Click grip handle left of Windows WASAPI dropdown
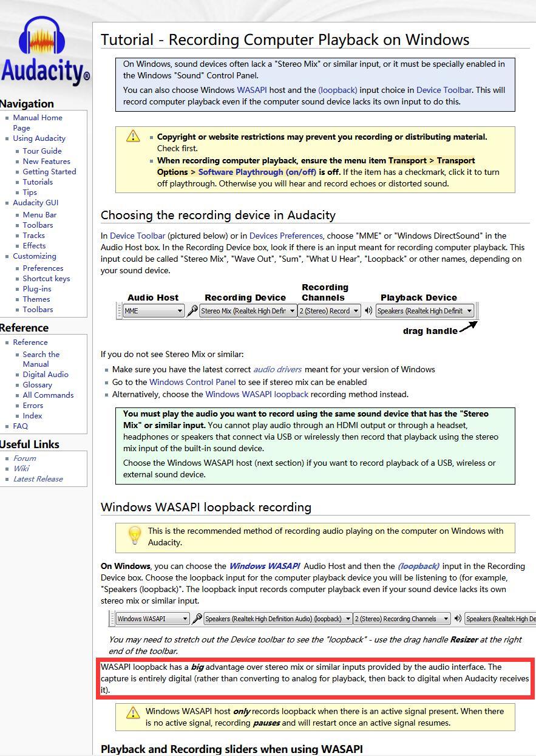 point(112,619)
